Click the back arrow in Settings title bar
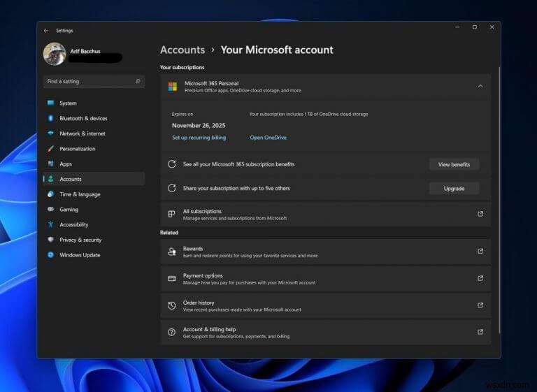Image resolution: width=537 pixels, height=392 pixels. click(x=46, y=31)
